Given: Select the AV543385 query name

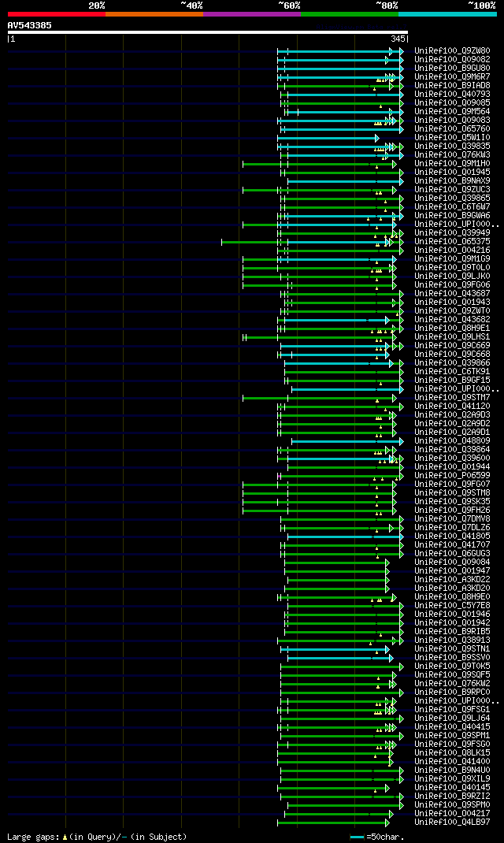Looking at the screenshot, I should 30,25.
